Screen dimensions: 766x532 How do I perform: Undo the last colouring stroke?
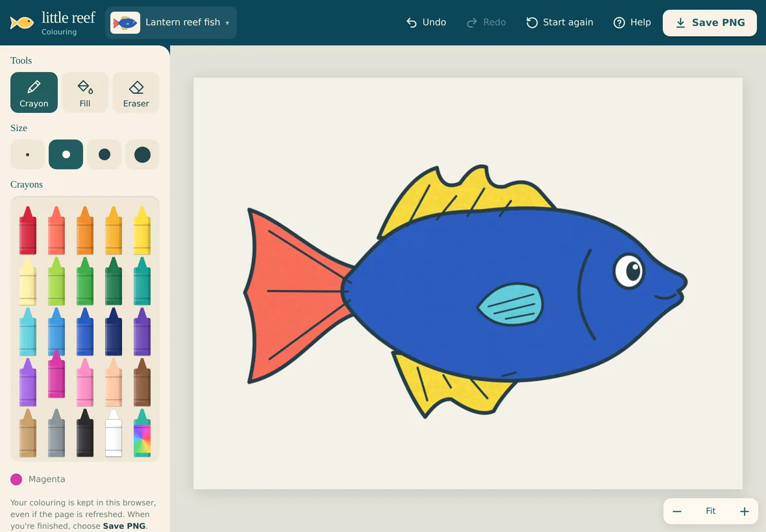(x=426, y=23)
